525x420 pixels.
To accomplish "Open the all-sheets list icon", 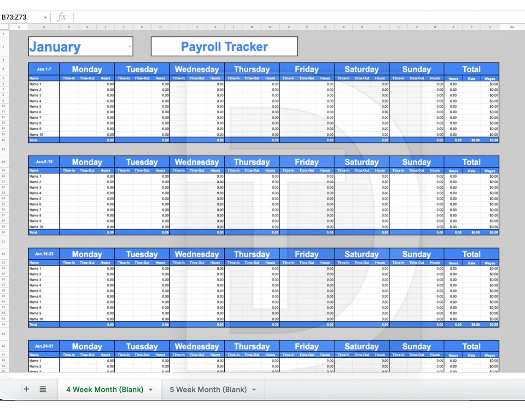I will coord(43,389).
